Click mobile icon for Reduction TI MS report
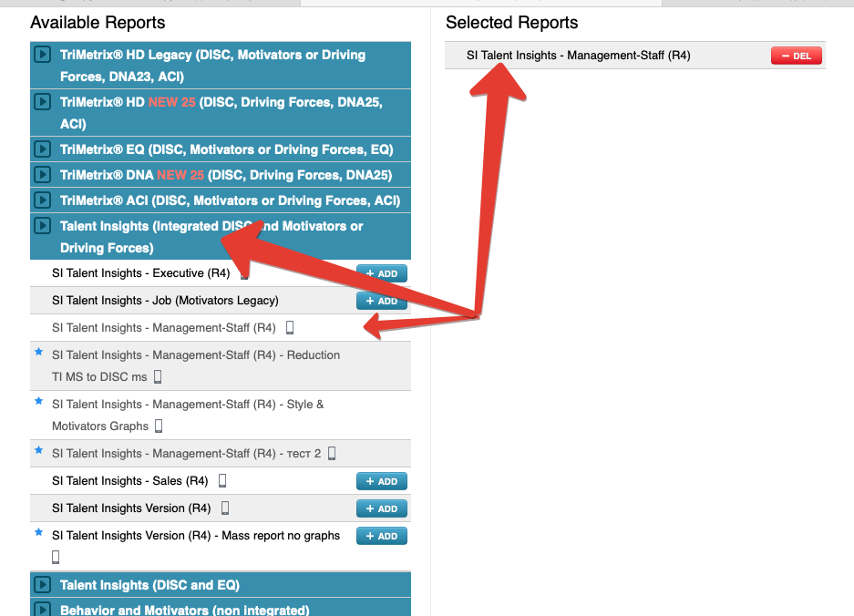Viewport: 854px width, 616px height. [x=158, y=376]
